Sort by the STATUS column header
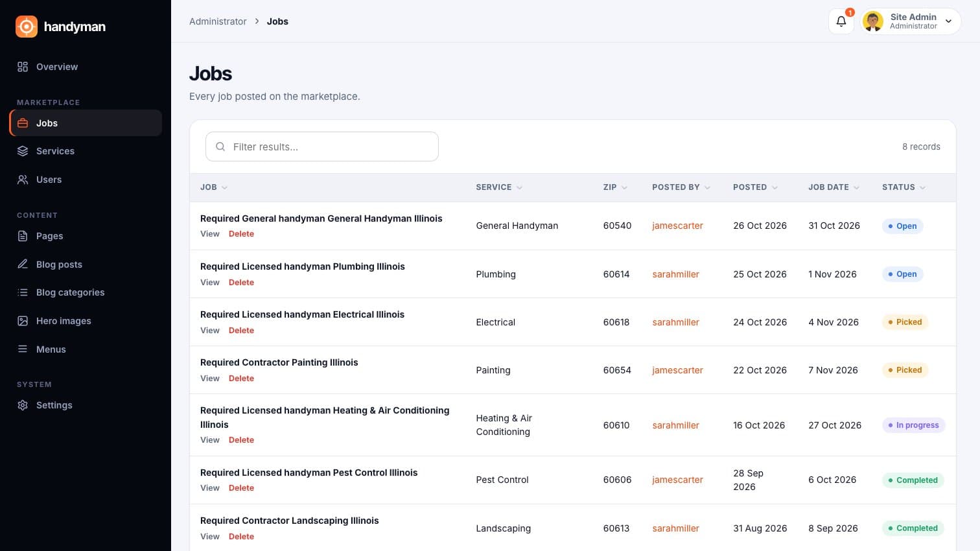 904,187
